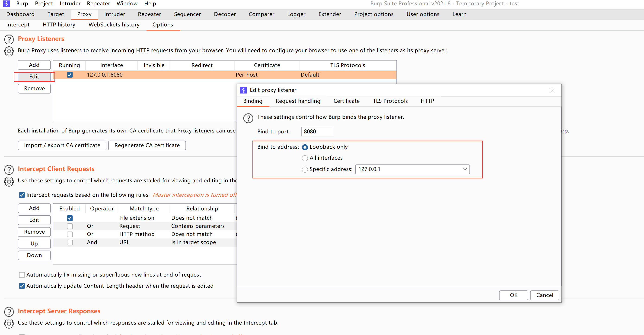Toggle automatically update Content-Length header option

22,286
